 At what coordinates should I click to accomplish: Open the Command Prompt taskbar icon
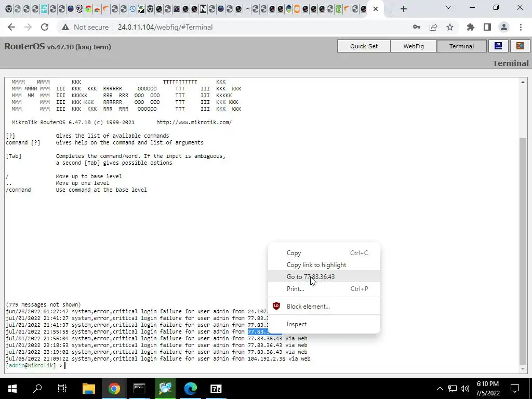click(139, 389)
